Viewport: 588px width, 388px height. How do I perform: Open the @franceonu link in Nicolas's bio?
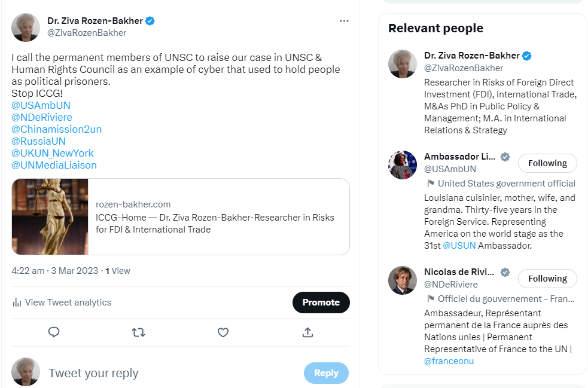point(449,361)
